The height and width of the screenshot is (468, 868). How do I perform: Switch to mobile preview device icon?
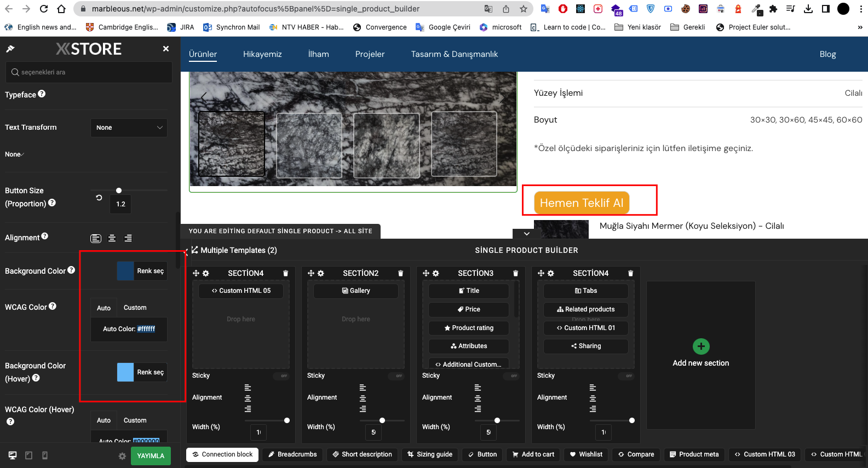click(45, 455)
